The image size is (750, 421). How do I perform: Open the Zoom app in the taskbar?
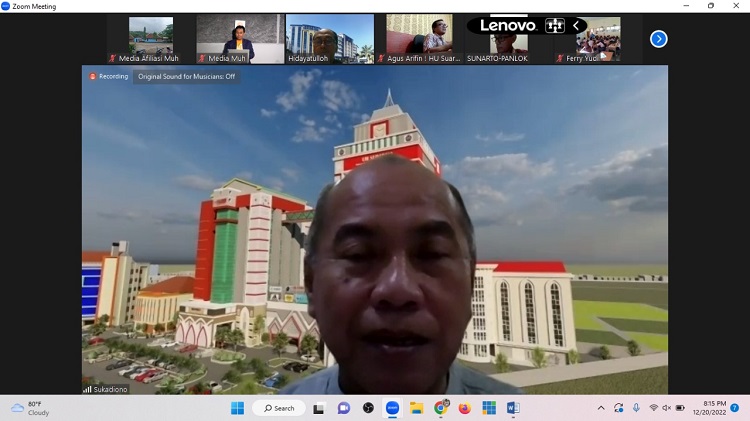(x=392, y=408)
